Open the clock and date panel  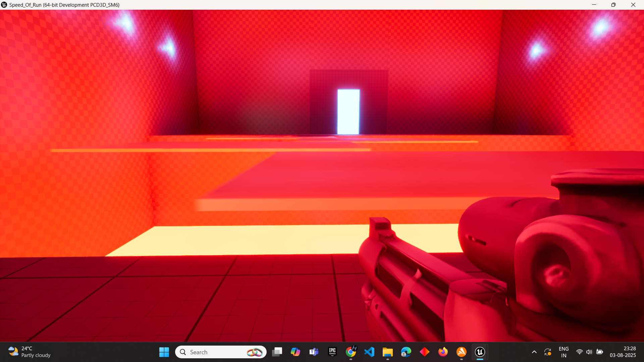623,352
